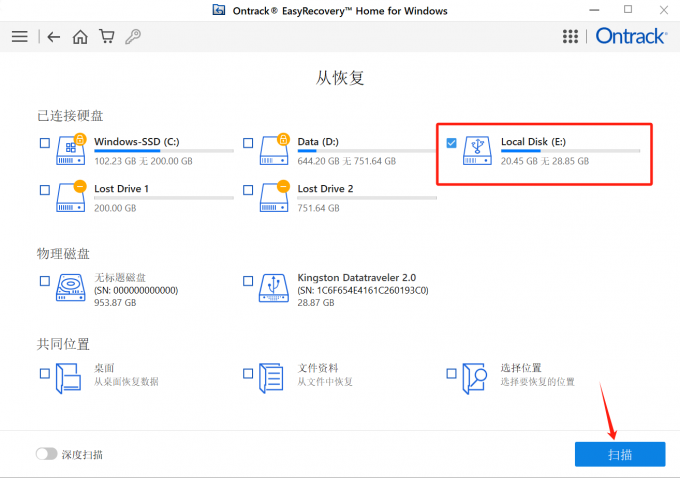
Task: Open the home screen icon
Action: pos(80,37)
